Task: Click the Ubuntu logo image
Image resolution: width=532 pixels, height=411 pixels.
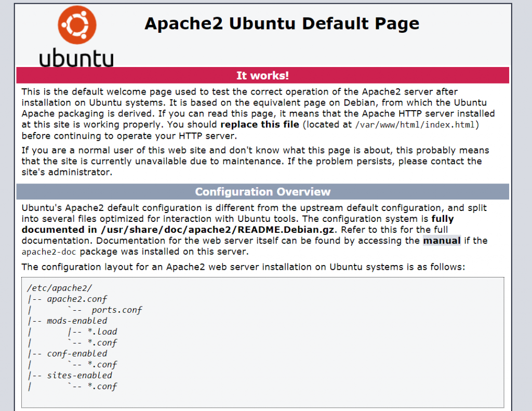Action: (x=77, y=36)
